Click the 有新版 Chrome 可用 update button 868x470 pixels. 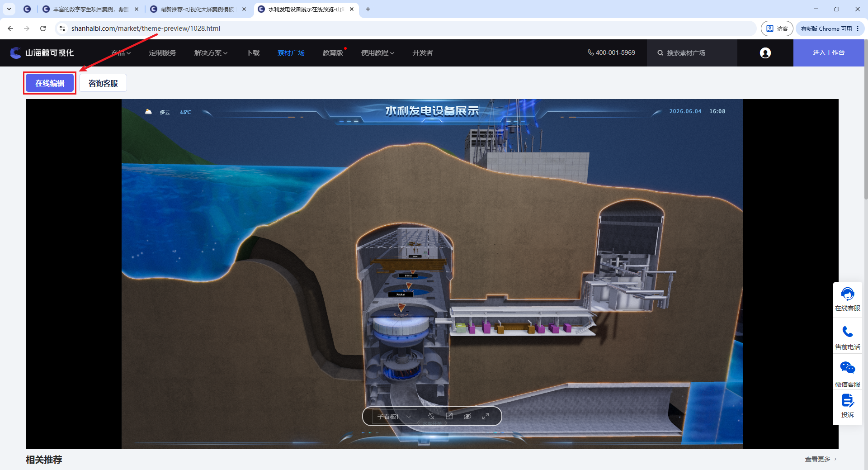(x=826, y=28)
